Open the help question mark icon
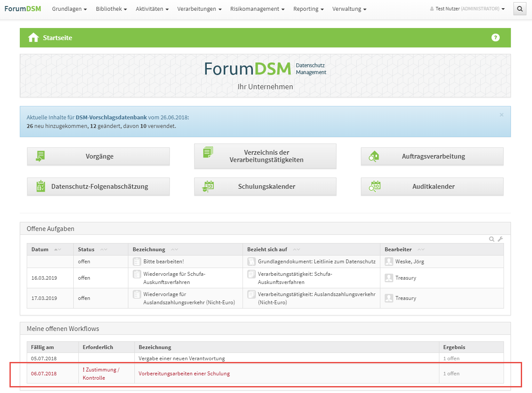532x393 pixels. pos(495,37)
